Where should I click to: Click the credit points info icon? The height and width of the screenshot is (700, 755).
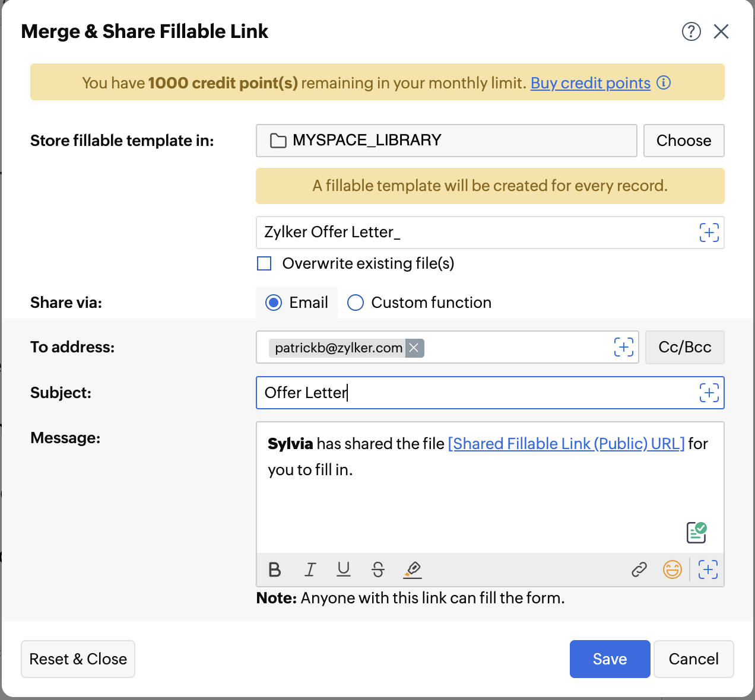(664, 82)
